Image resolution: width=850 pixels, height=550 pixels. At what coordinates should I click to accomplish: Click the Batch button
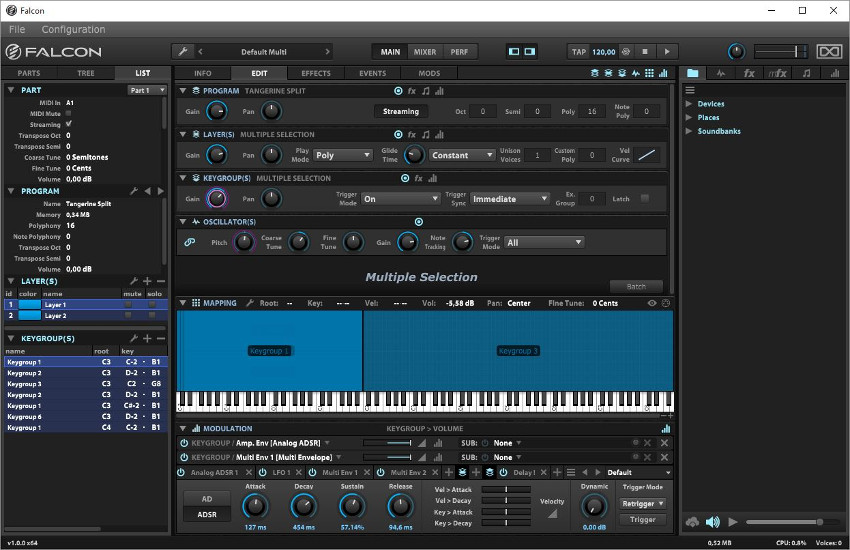point(636,286)
